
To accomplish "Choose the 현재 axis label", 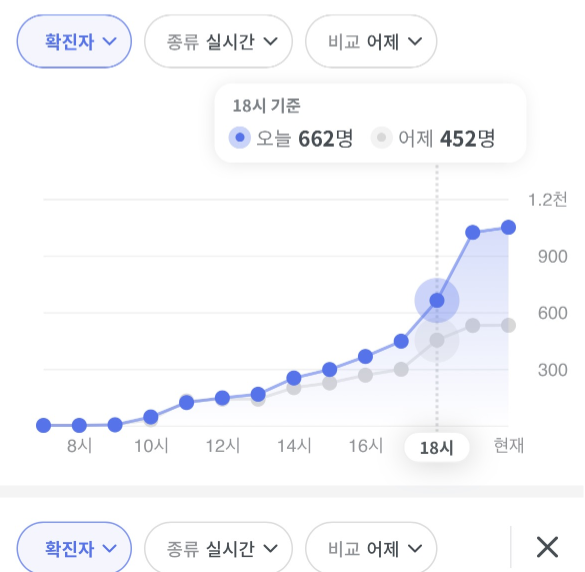I will pos(509,446).
